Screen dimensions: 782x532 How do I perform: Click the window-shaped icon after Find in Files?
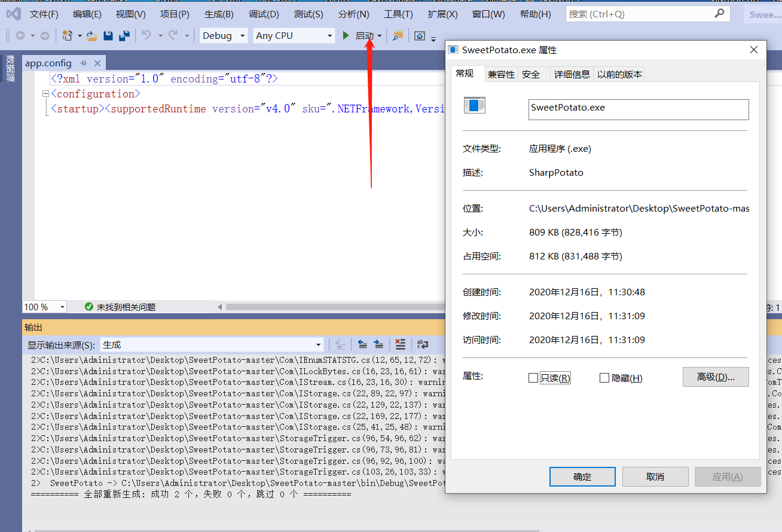(420, 36)
